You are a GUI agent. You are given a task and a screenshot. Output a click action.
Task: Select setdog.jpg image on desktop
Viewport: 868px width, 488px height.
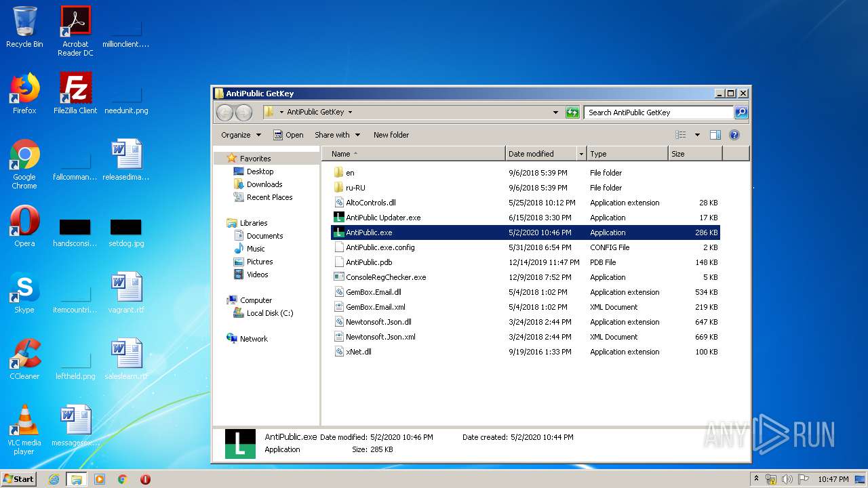coord(126,232)
